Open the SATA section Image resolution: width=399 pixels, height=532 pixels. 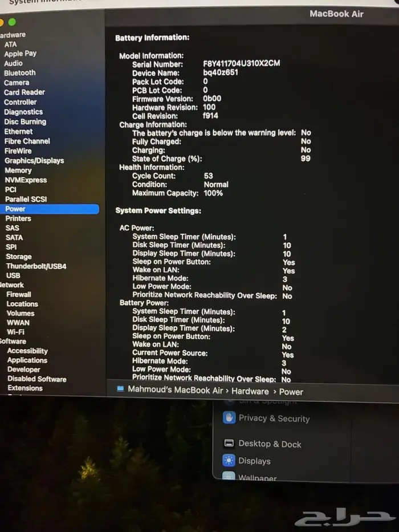(14, 238)
